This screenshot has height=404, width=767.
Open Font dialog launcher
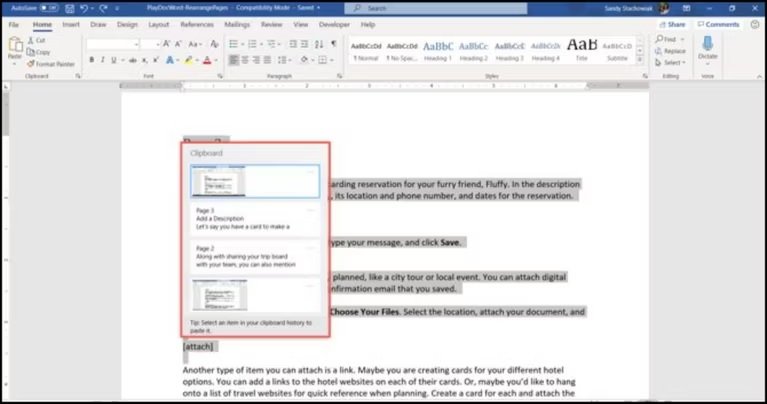click(x=220, y=76)
